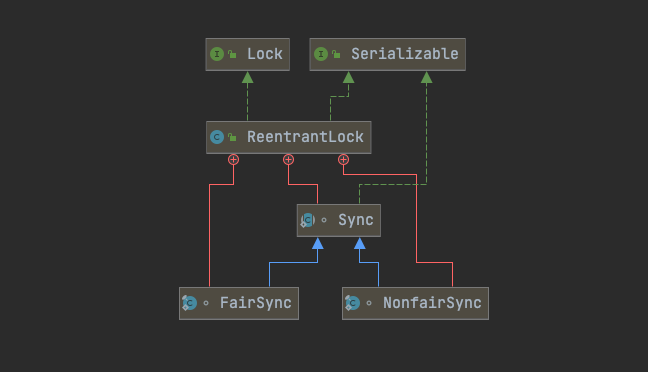Click the class icon on FairSync

[x=189, y=303]
